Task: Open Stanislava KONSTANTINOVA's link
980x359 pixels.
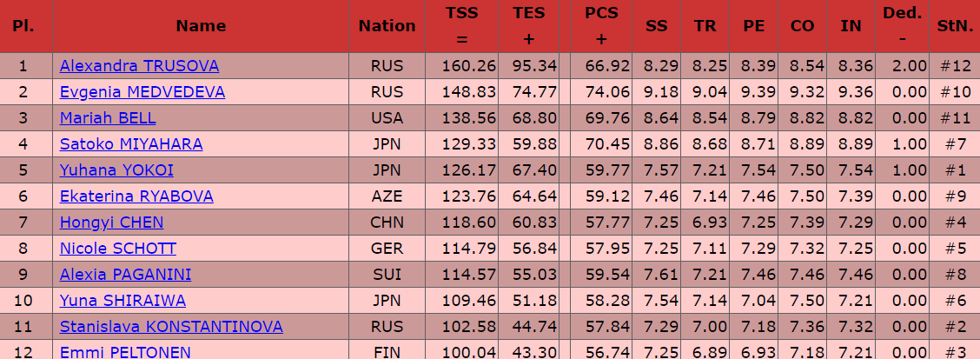Action: pyautogui.click(x=171, y=327)
